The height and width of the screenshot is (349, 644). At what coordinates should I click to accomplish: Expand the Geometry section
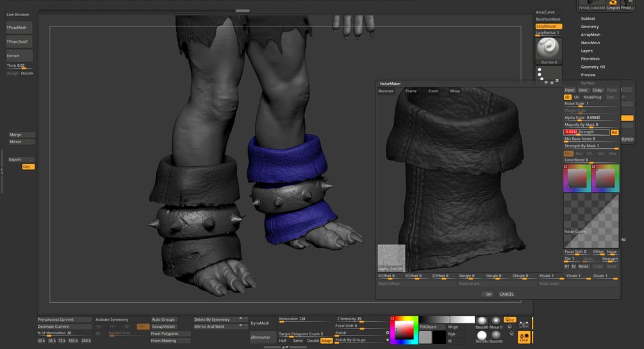pos(590,26)
